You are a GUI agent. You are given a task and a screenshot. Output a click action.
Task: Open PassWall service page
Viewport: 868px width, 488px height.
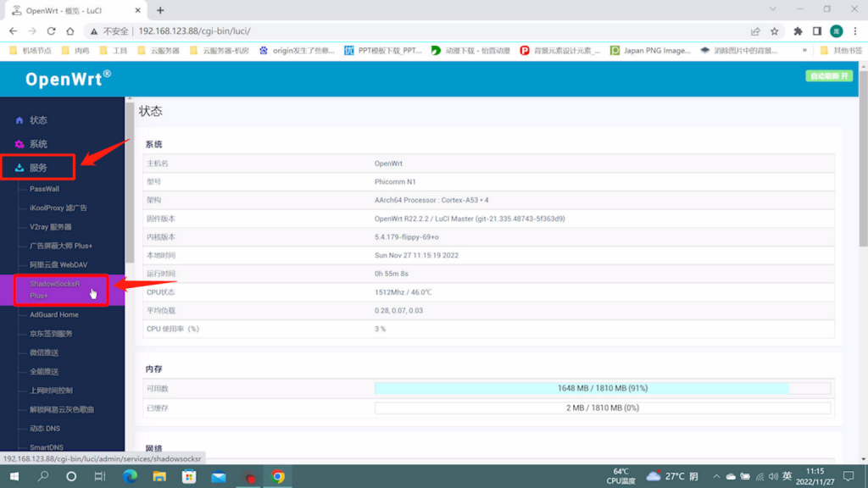click(44, 189)
